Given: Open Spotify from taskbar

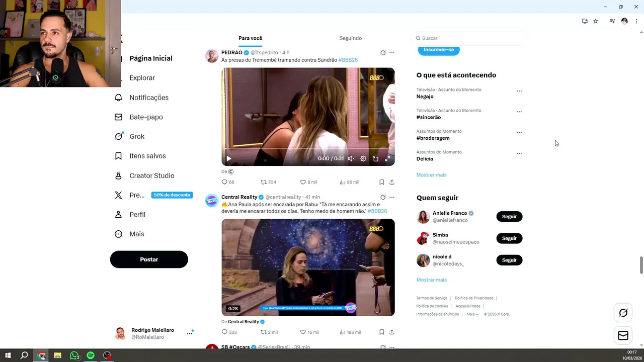Looking at the screenshot, I should point(91,355).
